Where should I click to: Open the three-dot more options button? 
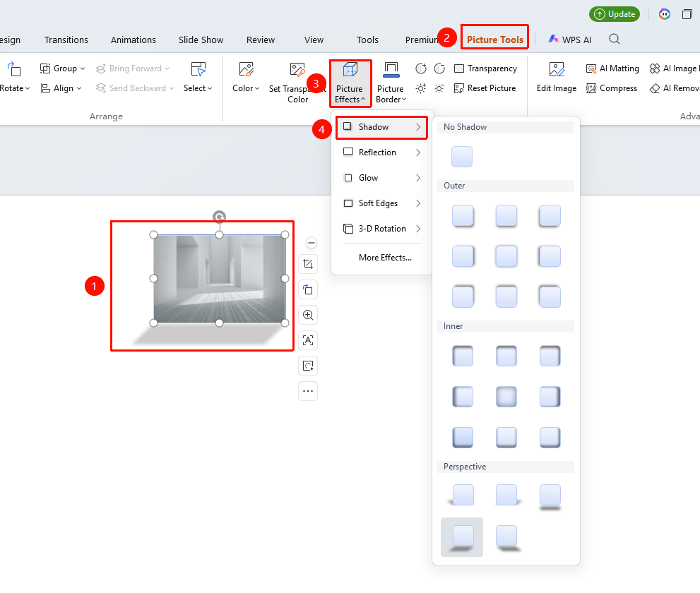click(308, 391)
